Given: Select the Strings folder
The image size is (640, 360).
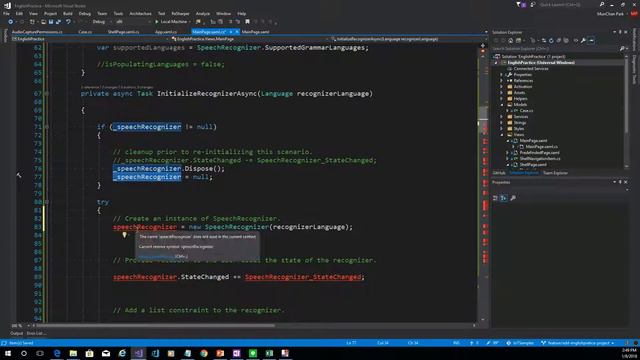Looking at the screenshot, I should 520,123.
